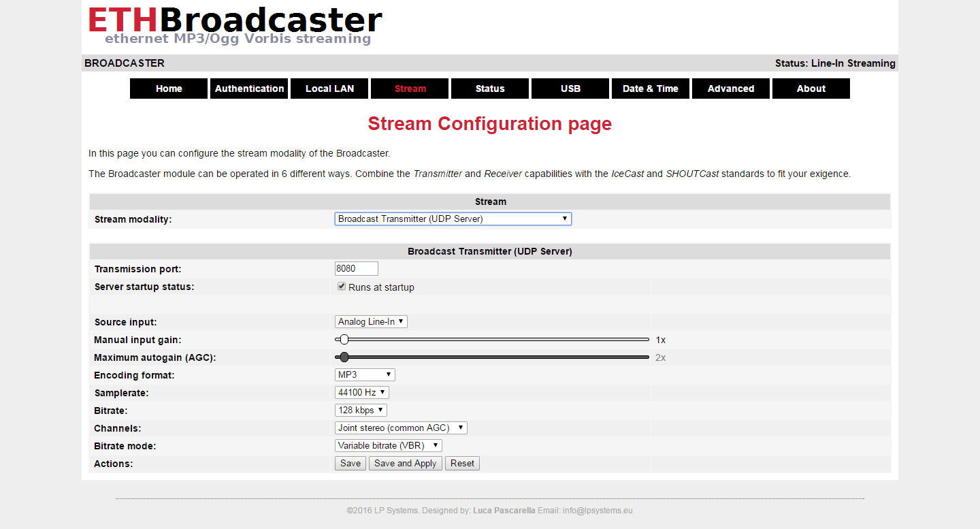Click the Manual input gain slider

492,339
